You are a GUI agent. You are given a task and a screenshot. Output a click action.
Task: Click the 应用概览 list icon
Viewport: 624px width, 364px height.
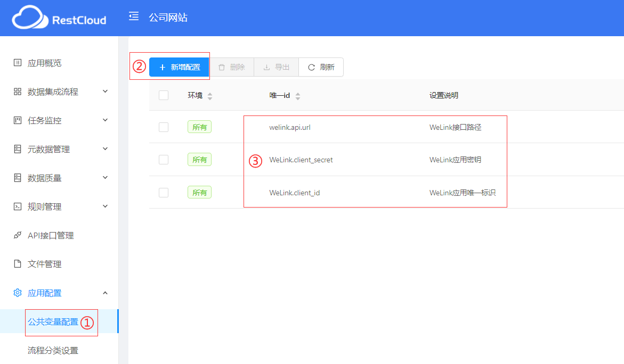18,63
